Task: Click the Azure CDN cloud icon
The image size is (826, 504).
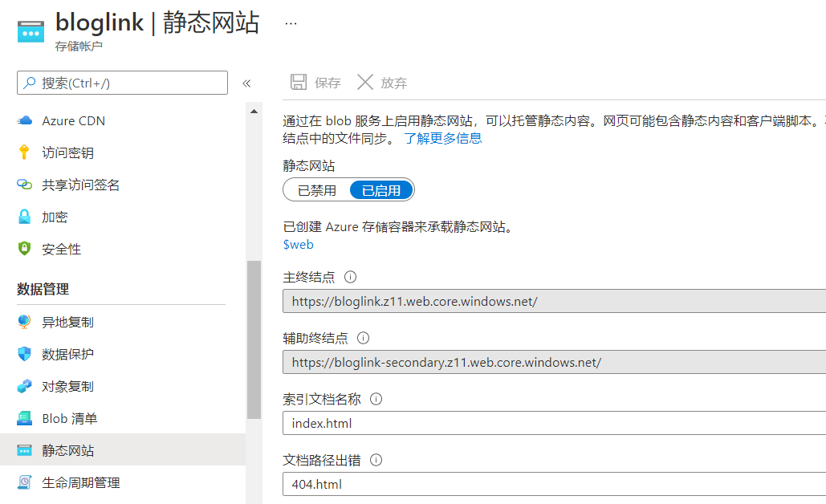Action: tap(24, 120)
